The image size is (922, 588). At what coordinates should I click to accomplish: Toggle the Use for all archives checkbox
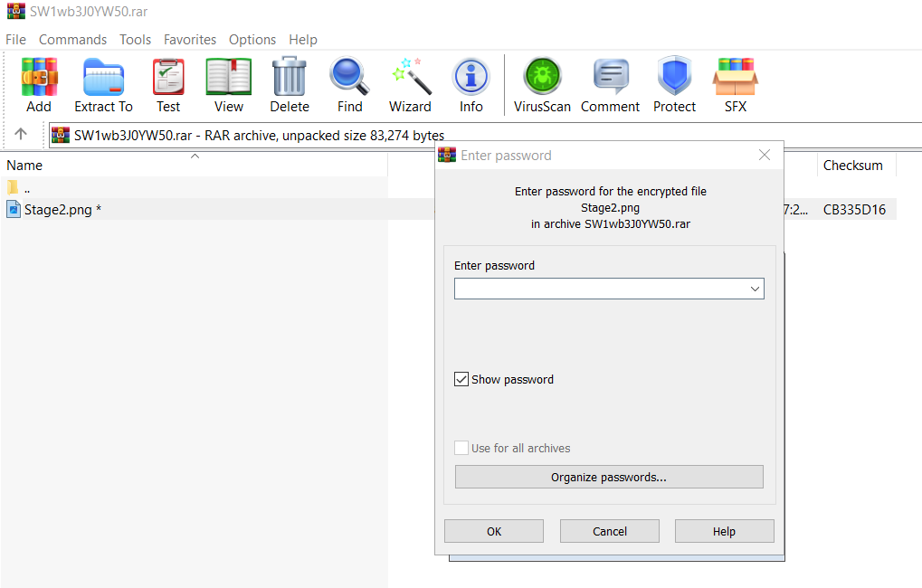click(x=461, y=448)
